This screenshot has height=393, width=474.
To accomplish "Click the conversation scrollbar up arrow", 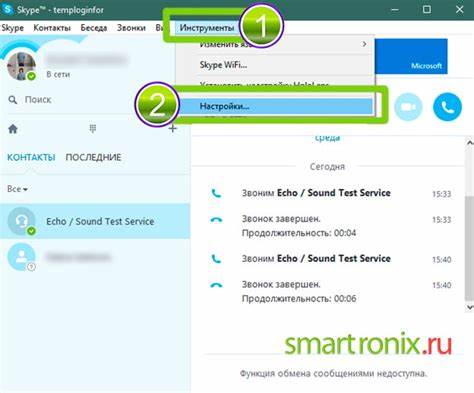I will 470,143.
